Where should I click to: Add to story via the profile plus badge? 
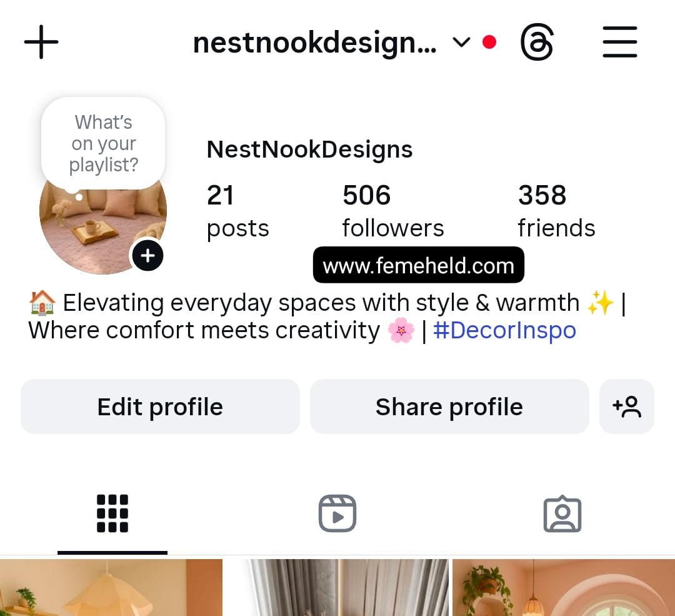point(147,255)
